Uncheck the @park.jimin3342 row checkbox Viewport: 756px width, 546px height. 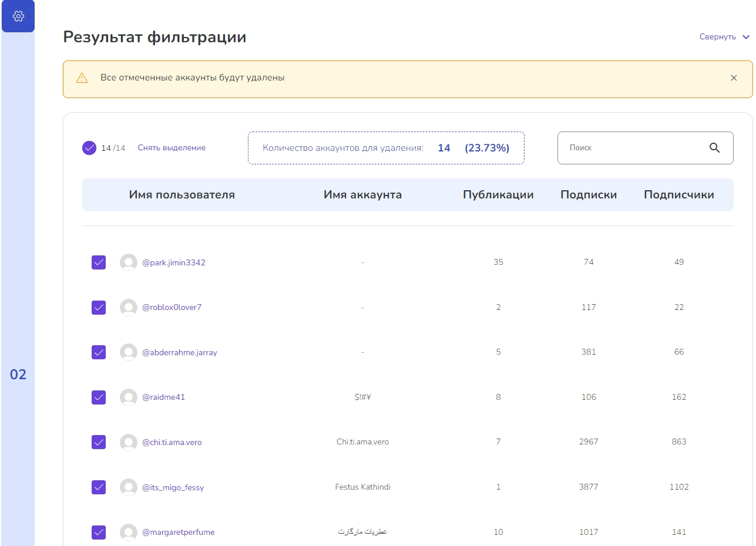pos(99,262)
